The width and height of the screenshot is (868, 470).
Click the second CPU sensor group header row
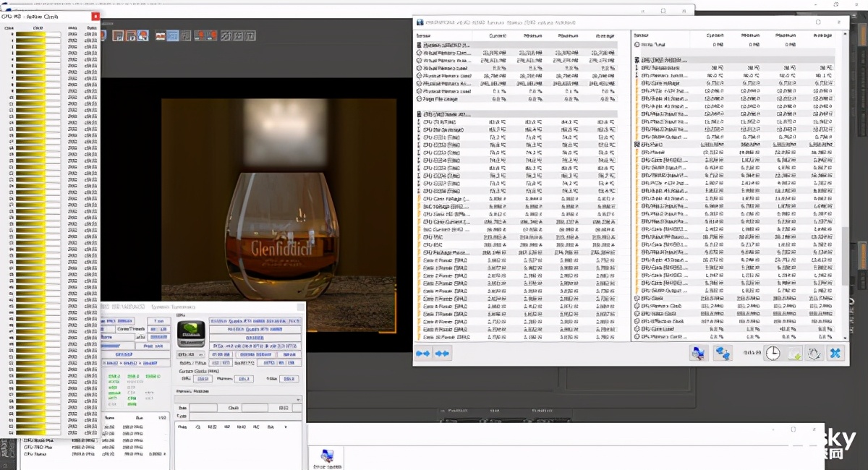click(446, 114)
